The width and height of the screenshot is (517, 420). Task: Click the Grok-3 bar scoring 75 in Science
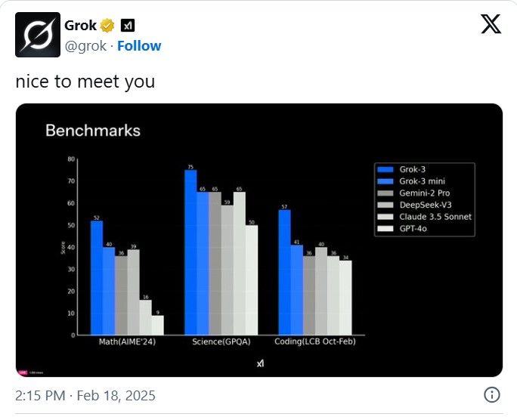coord(190,252)
